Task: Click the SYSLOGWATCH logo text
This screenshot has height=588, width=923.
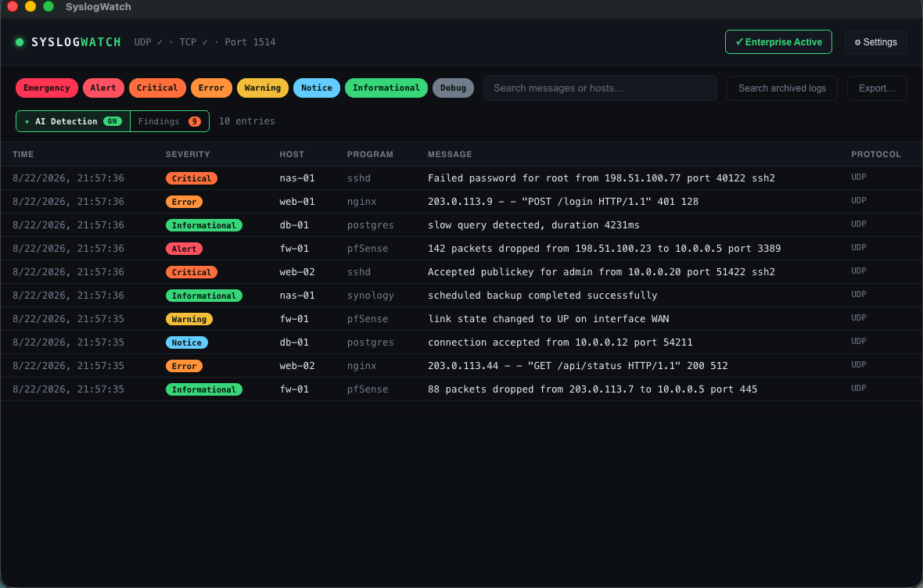Action: tap(76, 41)
